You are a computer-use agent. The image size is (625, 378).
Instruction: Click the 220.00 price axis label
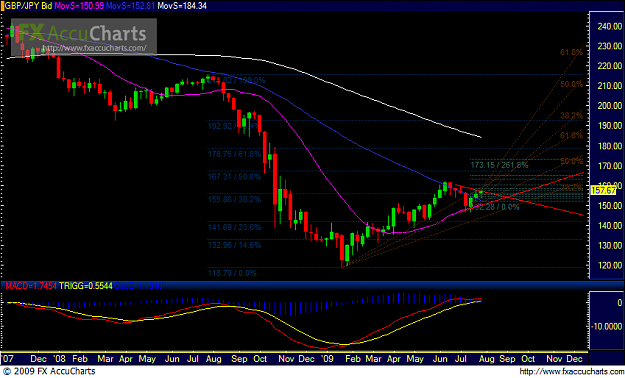click(x=610, y=66)
